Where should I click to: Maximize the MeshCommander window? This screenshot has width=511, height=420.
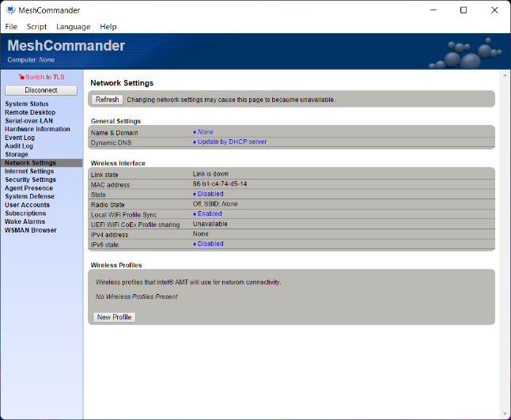pyautogui.click(x=464, y=10)
